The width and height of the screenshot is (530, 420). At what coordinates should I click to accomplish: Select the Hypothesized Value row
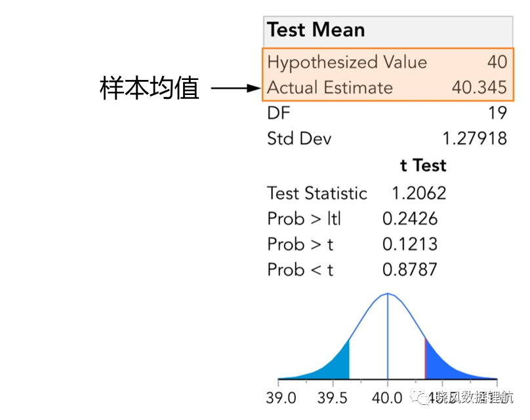tap(388, 62)
